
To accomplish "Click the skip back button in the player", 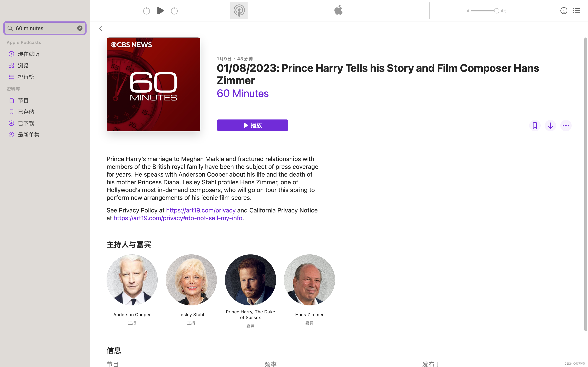I will click(x=146, y=11).
